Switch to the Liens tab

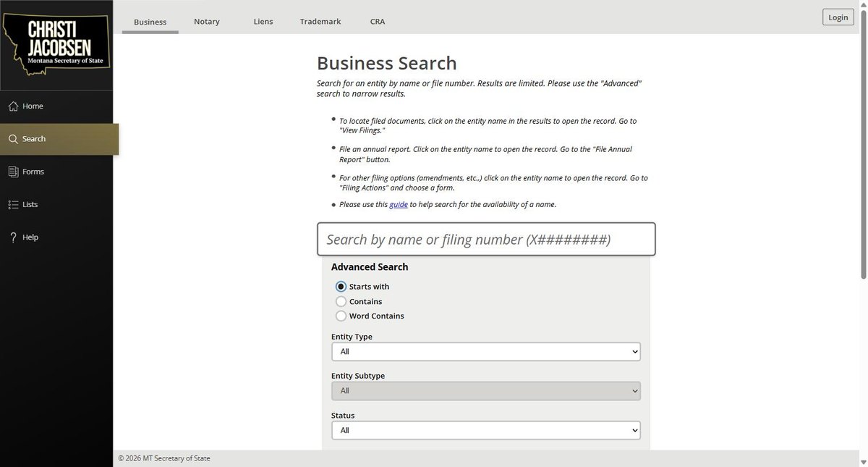pos(263,22)
